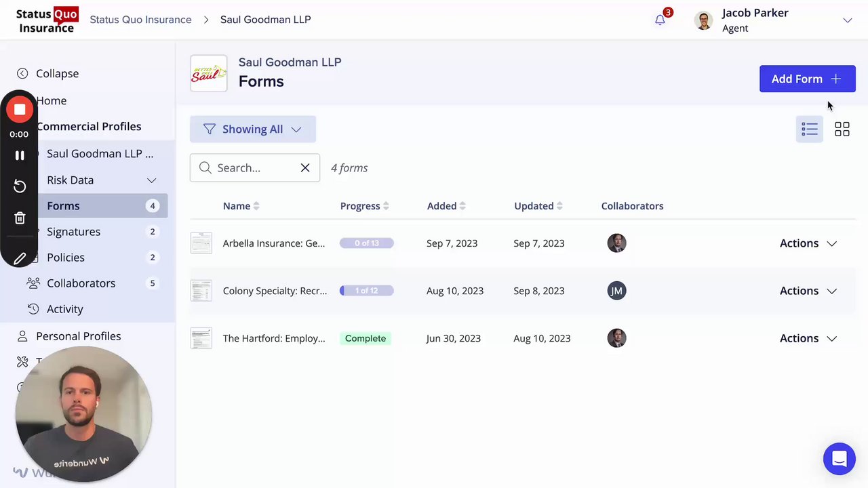Go to Signatures in sidebar
The width and height of the screenshot is (868, 488).
click(73, 232)
